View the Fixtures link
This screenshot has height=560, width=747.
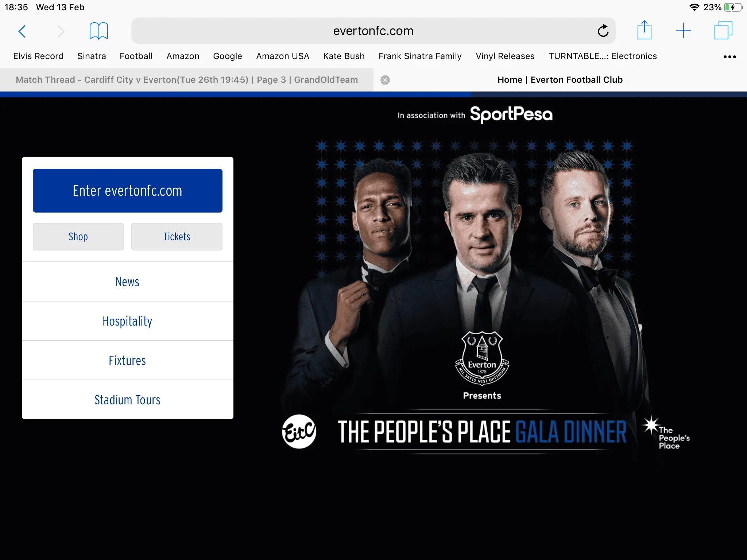click(128, 361)
